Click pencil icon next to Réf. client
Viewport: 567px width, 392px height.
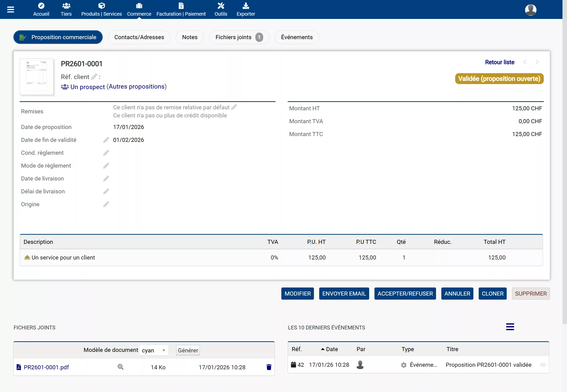pos(94,77)
